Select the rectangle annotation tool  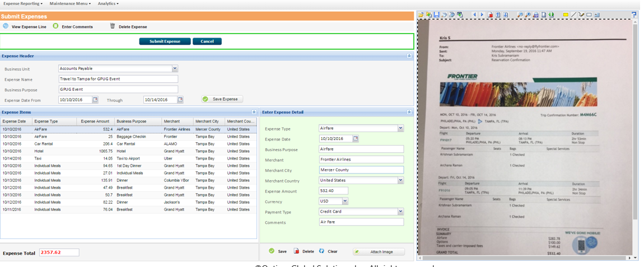tap(589, 15)
